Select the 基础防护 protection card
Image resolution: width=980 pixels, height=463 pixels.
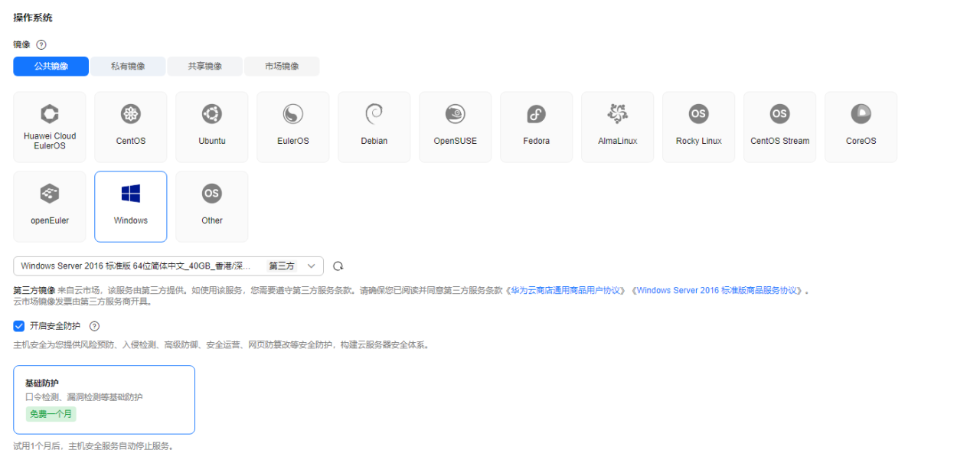[104, 399]
